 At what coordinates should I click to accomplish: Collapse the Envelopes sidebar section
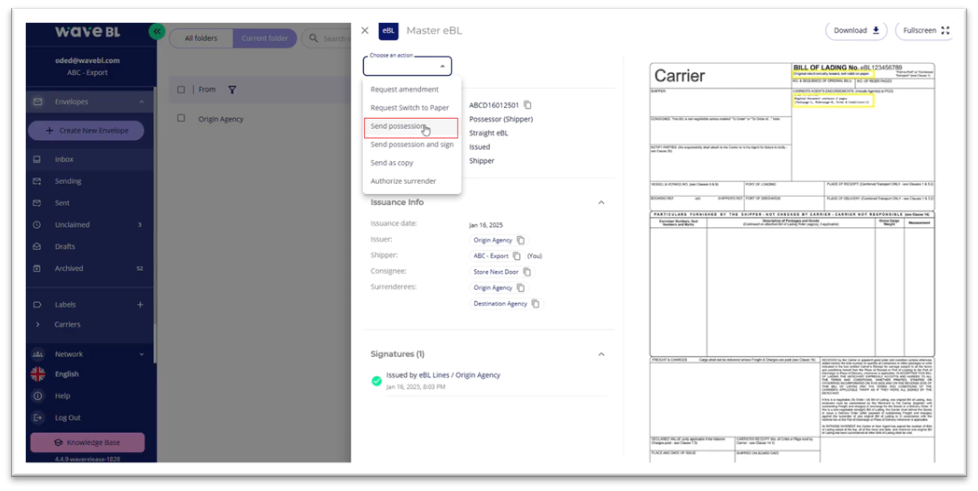[x=141, y=102]
